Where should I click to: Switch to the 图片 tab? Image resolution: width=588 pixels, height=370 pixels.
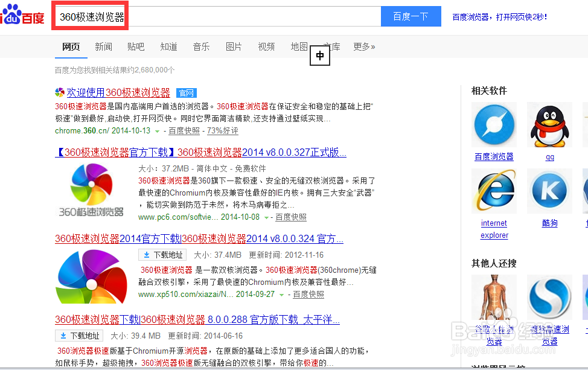234,47
